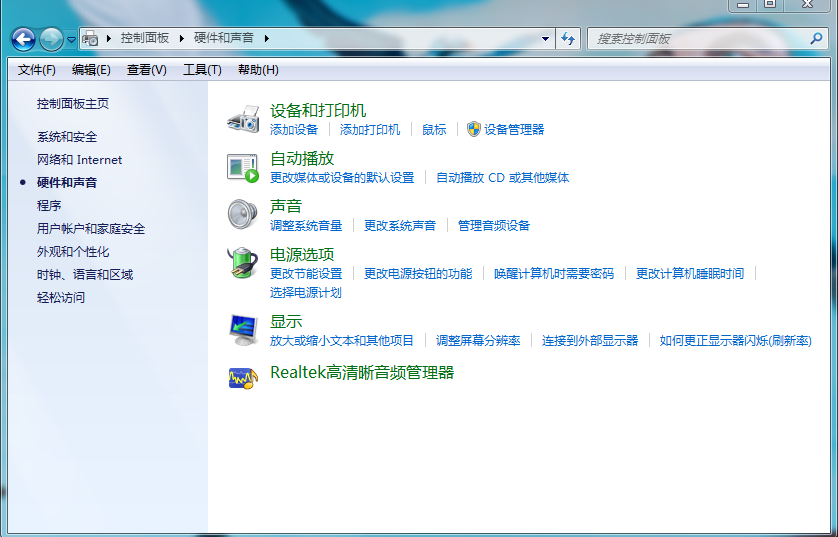Image resolution: width=838 pixels, height=537 pixels.
Task: Click 添加设备 link
Action: pyautogui.click(x=294, y=129)
